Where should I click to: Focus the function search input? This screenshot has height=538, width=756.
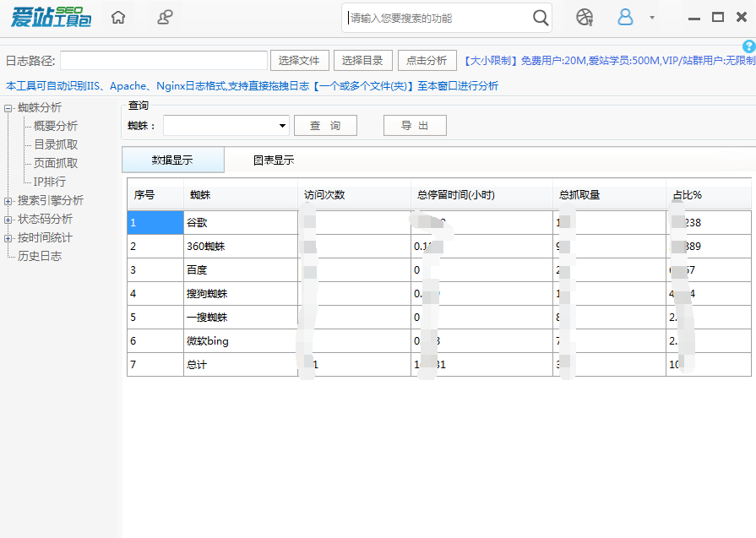(438, 19)
